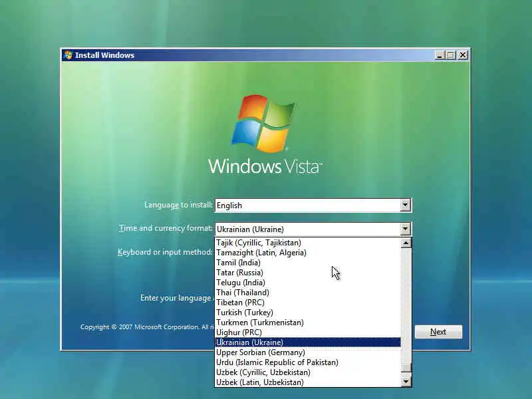The height and width of the screenshot is (399, 532).
Task: Pick Turkish (Turkey) from the list
Action: click(308, 313)
